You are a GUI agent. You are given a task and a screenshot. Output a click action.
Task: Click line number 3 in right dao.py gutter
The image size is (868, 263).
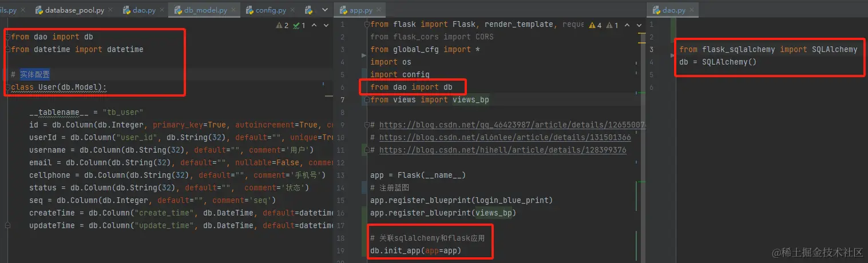pos(651,49)
